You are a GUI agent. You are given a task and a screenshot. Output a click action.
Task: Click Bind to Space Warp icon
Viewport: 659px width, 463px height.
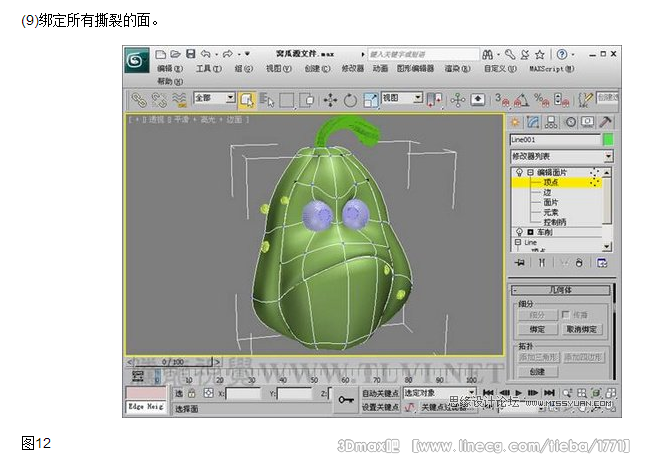[179, 100]
